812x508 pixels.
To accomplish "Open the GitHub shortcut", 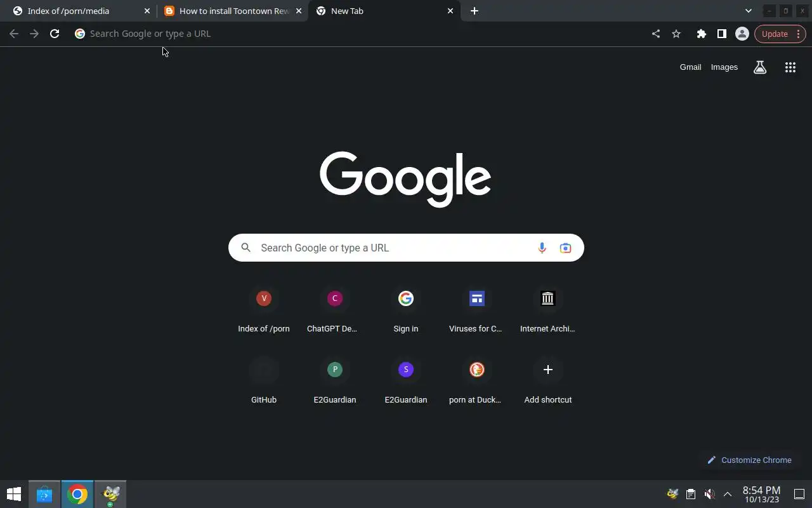I will 264,381.
